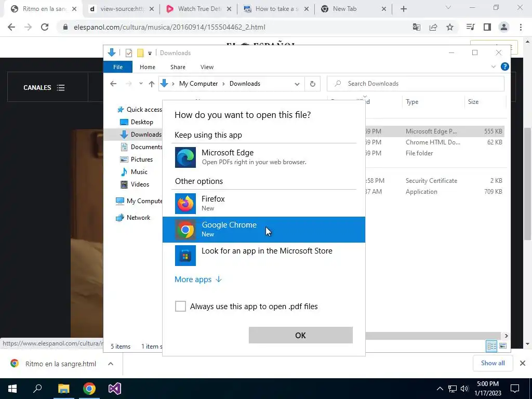Open the notification center icon
The width and height of the screenshot is (532, 399).
click(x=515, y=389)
